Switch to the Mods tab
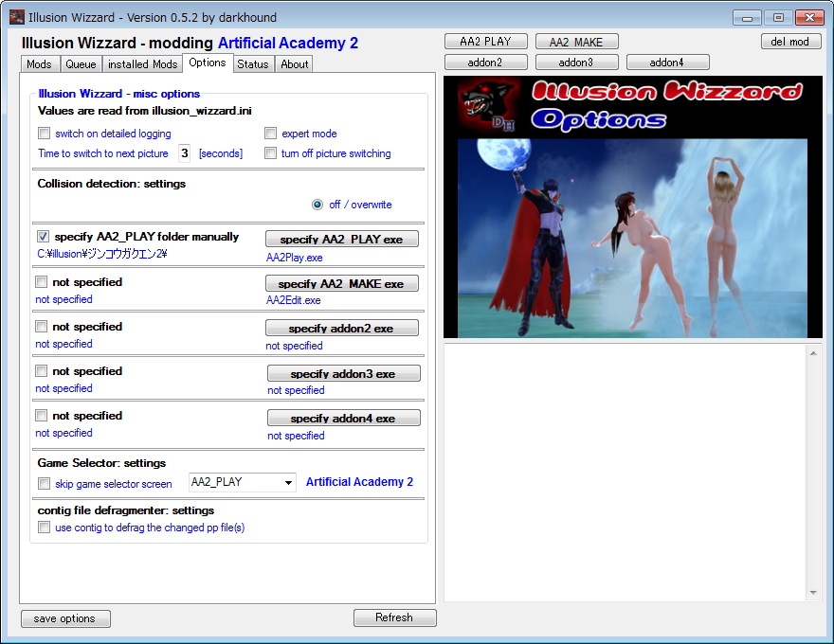 point(40,64)
